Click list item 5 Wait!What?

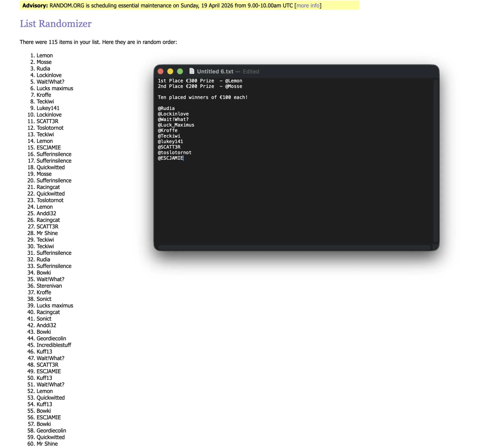click(x=50, y=82)
